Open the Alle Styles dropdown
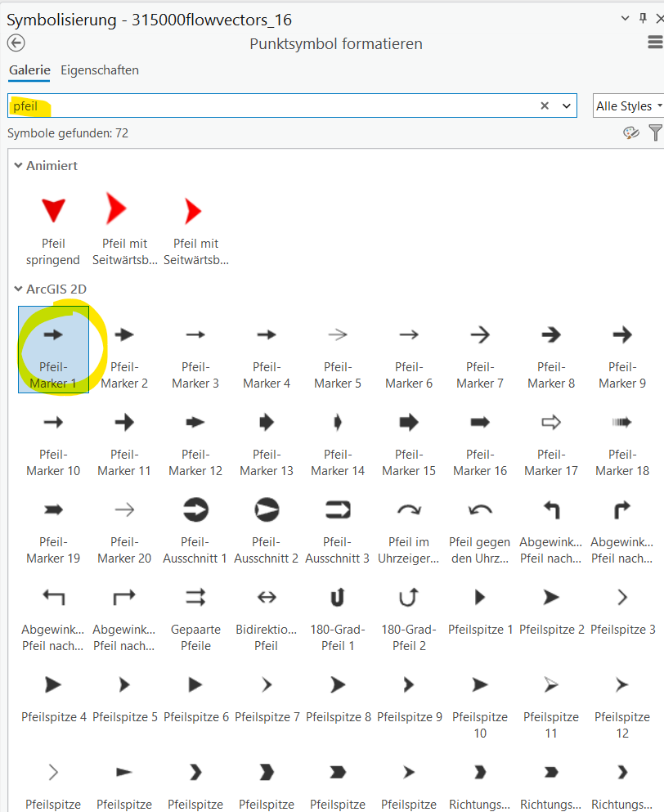The width and height of the screenshot is (664, 812). click(628, 105)
